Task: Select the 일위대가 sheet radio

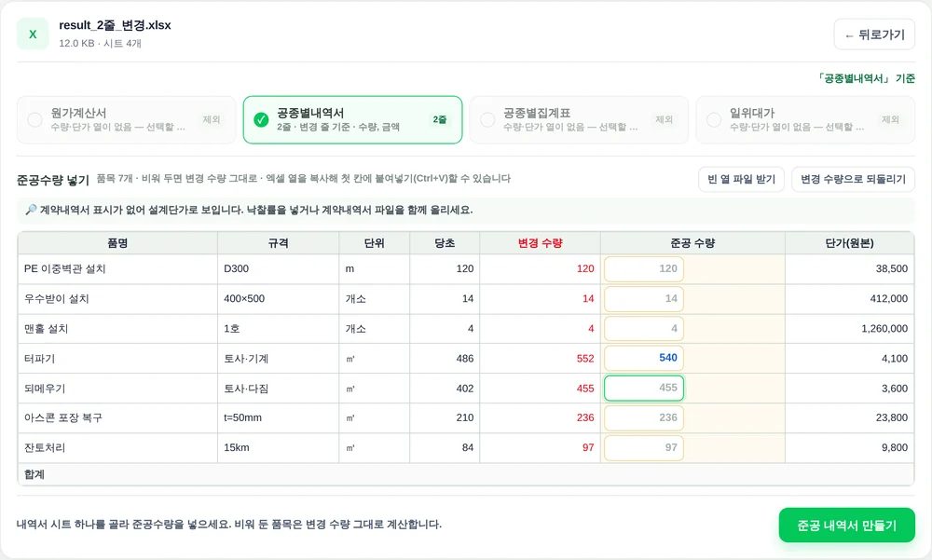Action: [714, 119]
